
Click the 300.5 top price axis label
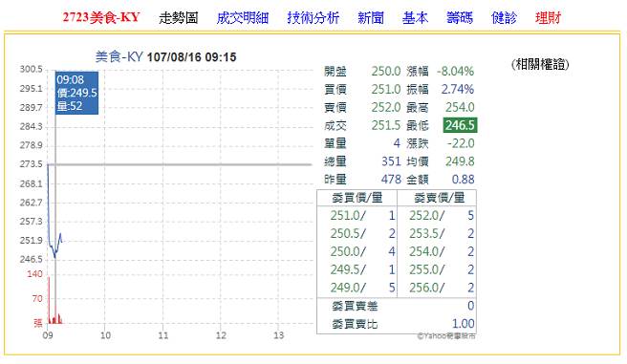pos(31,69)
